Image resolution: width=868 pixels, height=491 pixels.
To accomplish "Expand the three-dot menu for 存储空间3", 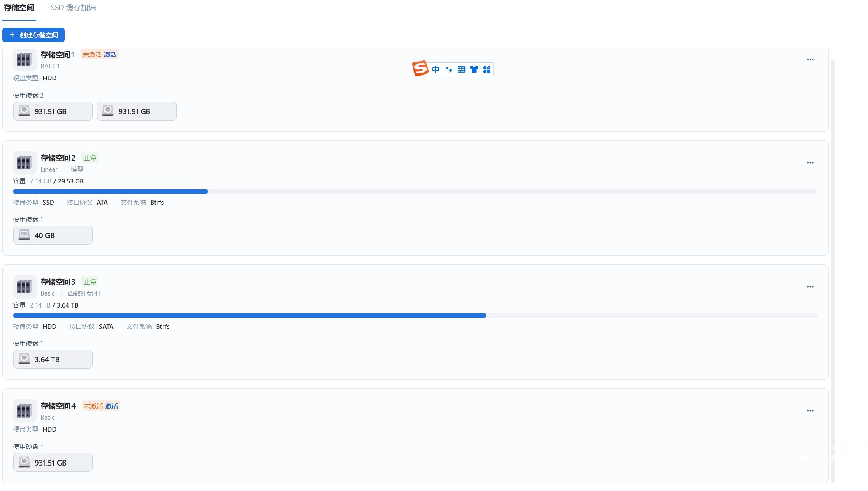I will click(810, 287).
